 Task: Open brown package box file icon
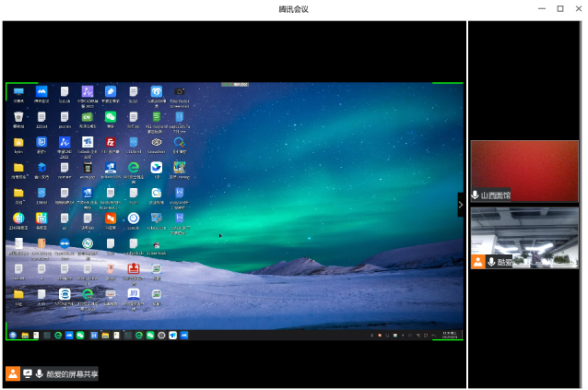(41, 243)
